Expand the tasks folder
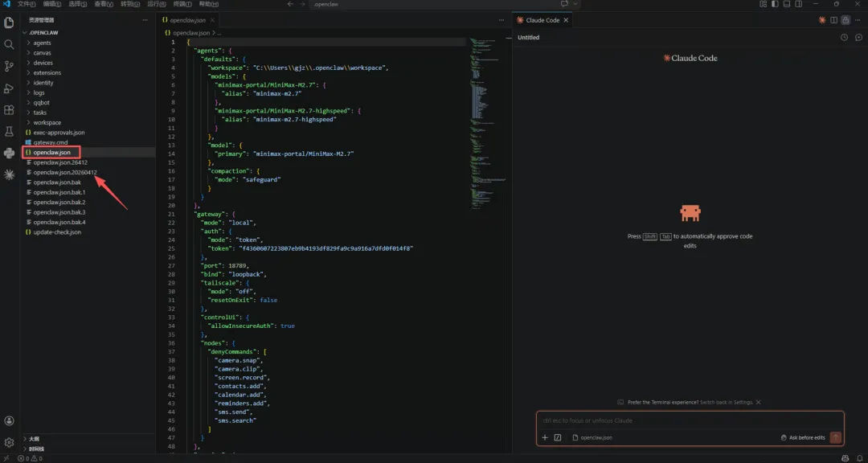 point(88,113)
